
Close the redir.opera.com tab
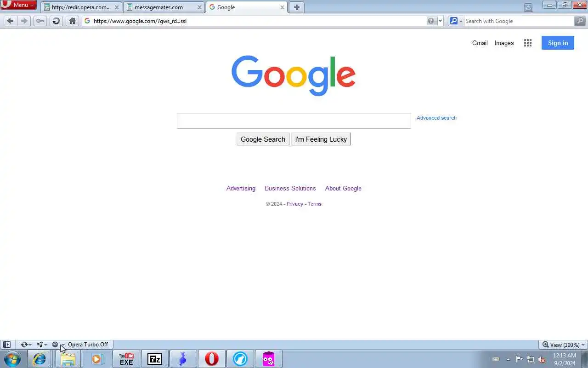[x=117, y=7]
